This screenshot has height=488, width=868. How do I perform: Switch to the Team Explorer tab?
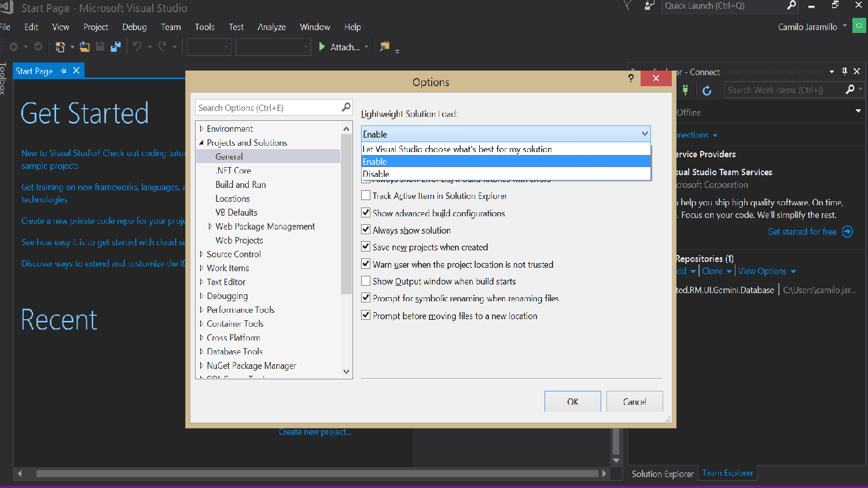pos(727,473)
